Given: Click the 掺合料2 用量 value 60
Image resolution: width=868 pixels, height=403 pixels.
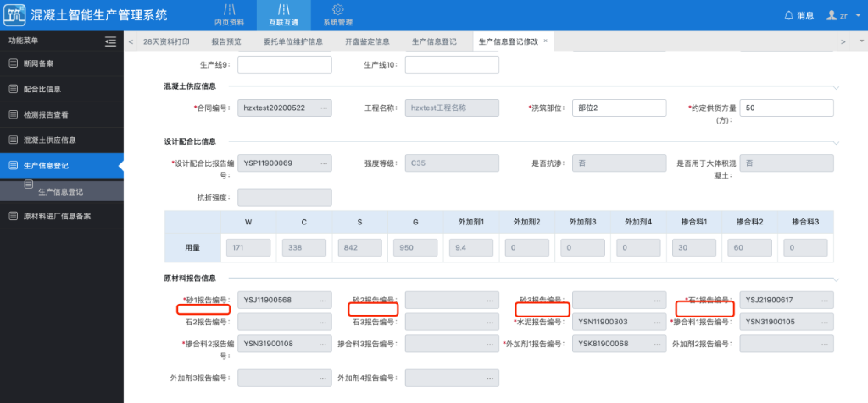Looking at the screenshot, I should pos(750,248).
